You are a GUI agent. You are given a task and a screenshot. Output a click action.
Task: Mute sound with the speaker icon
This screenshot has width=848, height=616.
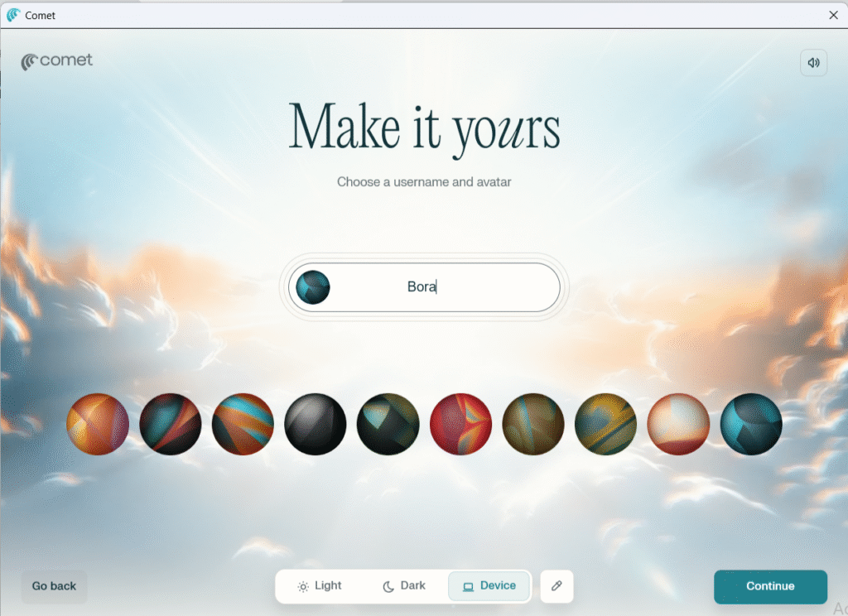pyautogui.click(x=813, y=63)
